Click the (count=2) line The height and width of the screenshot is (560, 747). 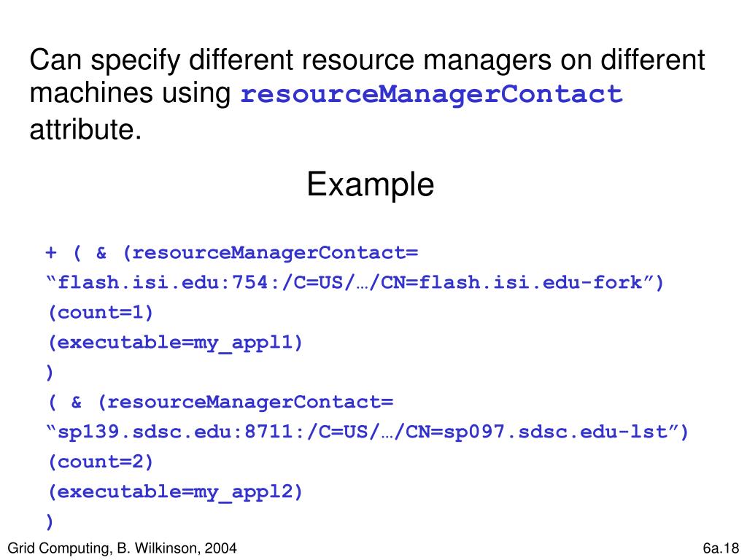[x=101, y=462]
